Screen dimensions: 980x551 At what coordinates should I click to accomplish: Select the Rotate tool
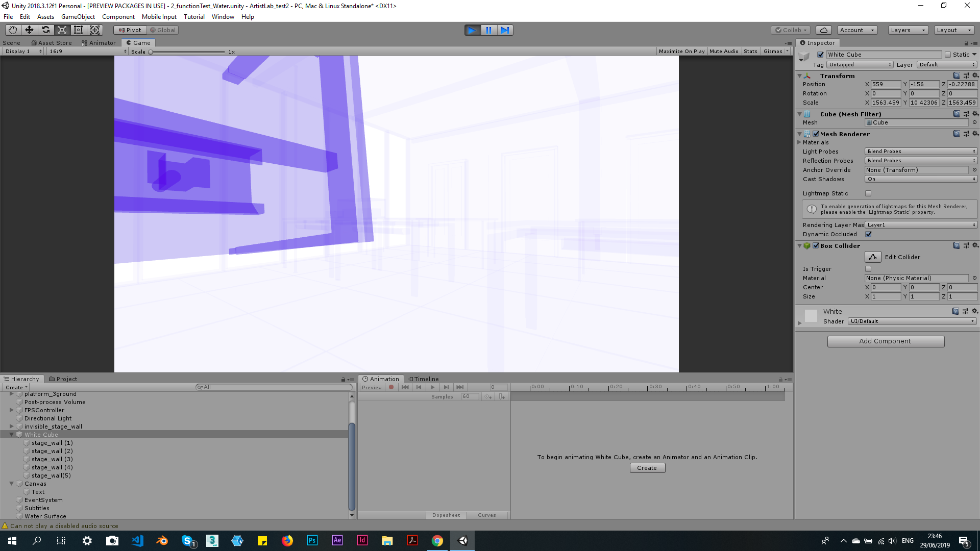pyautogui.click(x=45, y=30)
